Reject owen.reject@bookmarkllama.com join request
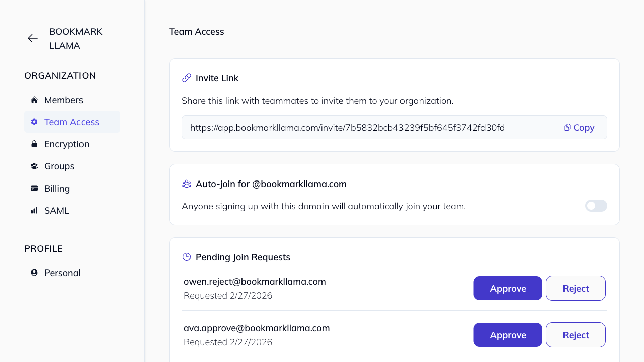This screenshot has width=644, height=362. (576, 288)
